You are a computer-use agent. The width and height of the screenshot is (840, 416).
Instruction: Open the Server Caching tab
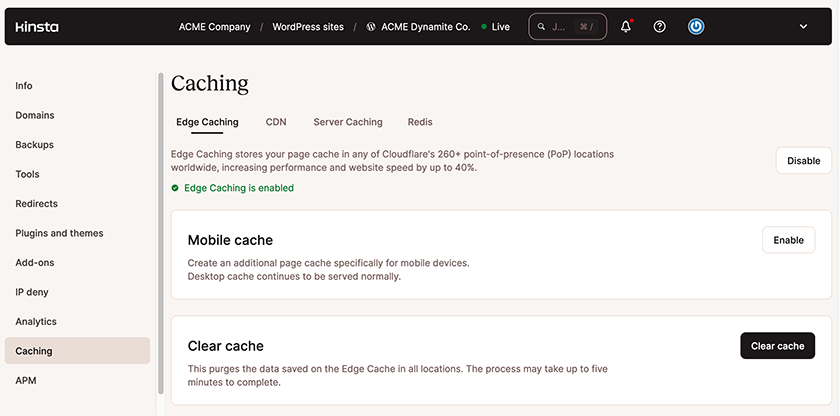tap(348, 122)
